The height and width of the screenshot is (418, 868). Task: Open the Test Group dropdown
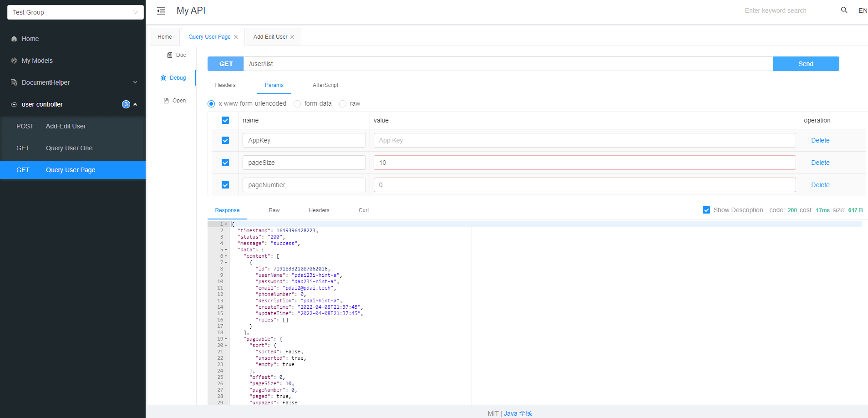point(76,12)
